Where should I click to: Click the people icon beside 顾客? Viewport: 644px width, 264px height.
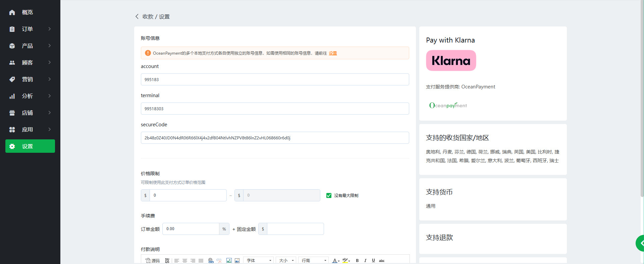coord(12,63)
